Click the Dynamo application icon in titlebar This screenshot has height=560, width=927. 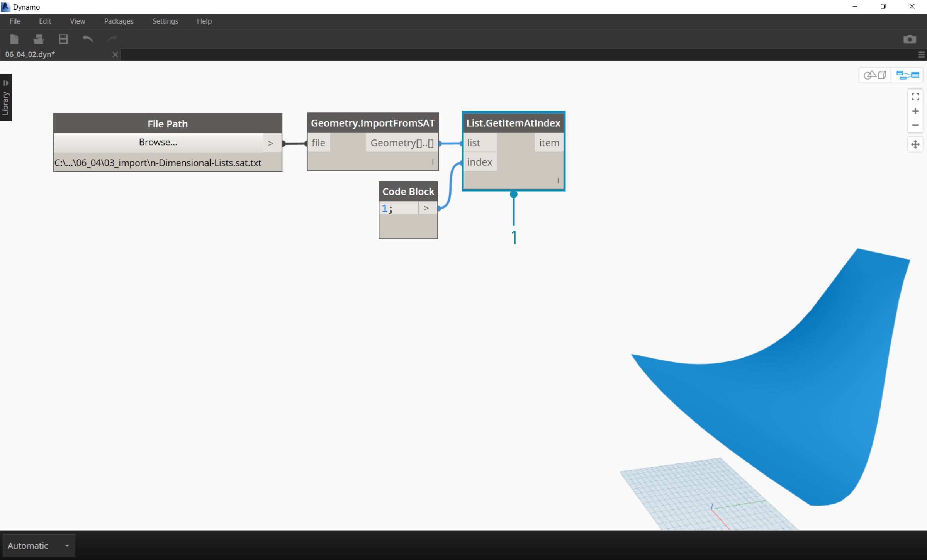pyautogui.click(x=6, y=6)
